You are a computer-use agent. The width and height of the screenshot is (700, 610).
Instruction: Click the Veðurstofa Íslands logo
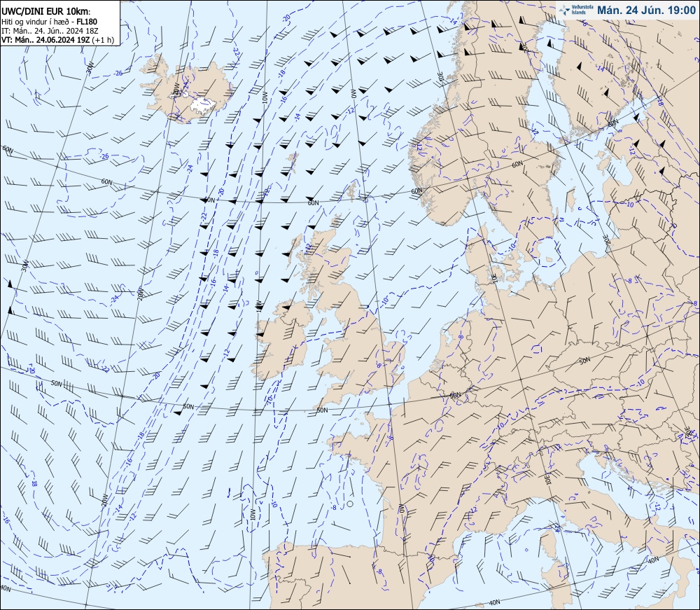(x=575, y=10)
